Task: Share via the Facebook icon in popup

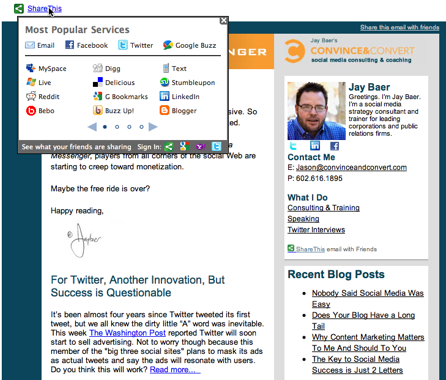Action: click(x=69, y=45)
